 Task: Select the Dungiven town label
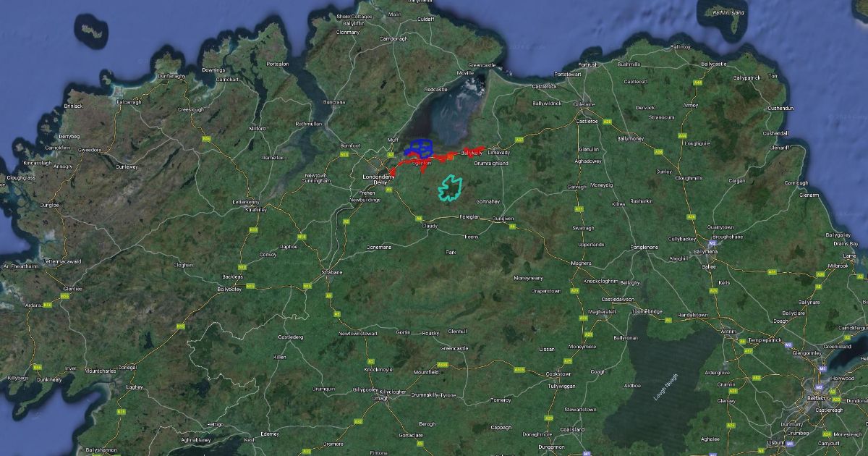point(503,219)
